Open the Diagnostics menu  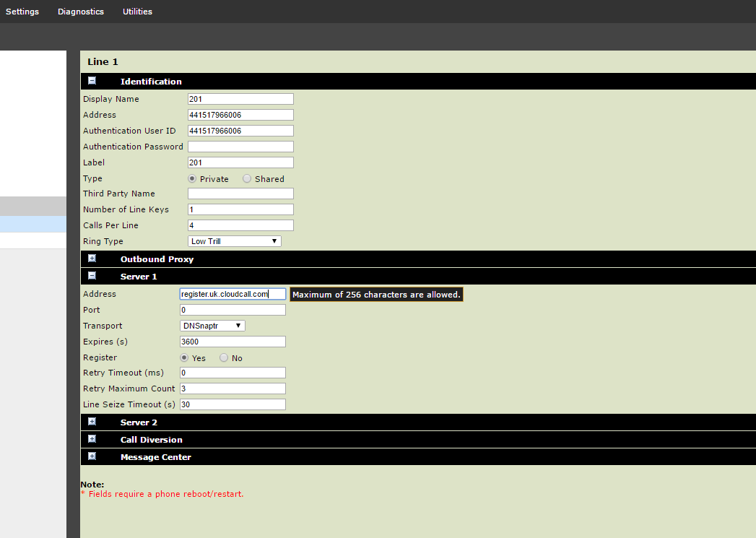[81, 12]
